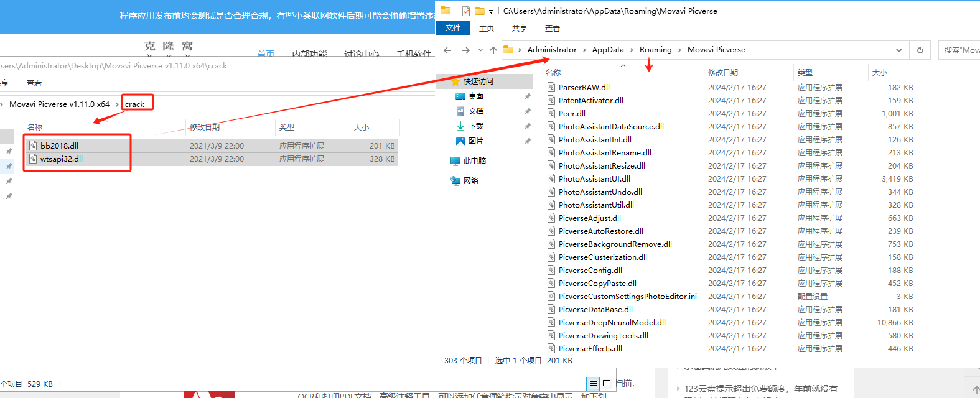
Task: Click the Up folder arrow button
Action: tap(493, 50)
